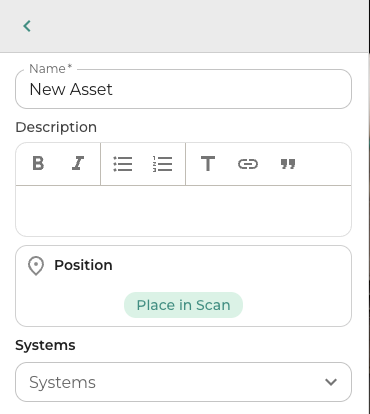Expand Systems list via chevron arrow
This screenshot has width=370, height=414.
click(x=331, y=382)
